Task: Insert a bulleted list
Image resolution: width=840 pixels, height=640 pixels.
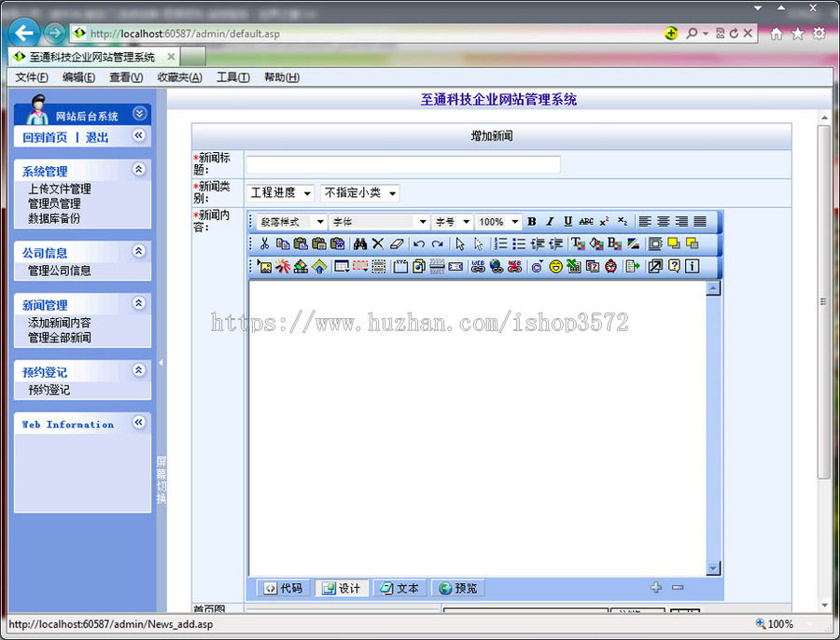Action: click(519, 243)
